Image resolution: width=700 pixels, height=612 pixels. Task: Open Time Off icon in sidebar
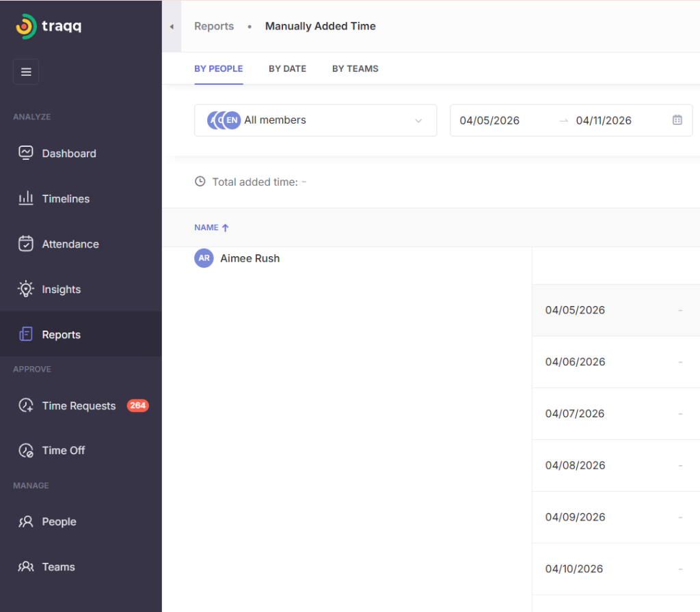tap(26, 451)
